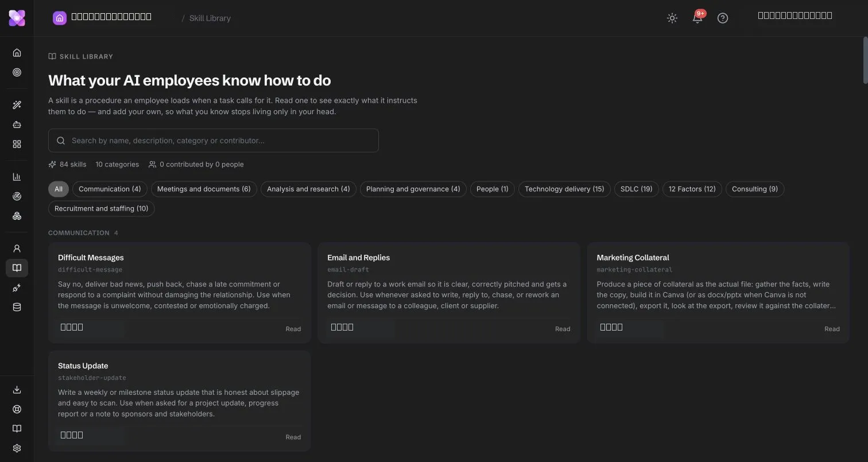The height and width of the screenshot is (462, 868).
Task: Select the robot icon in the sidebar
Action: click(x=17, y=125)
